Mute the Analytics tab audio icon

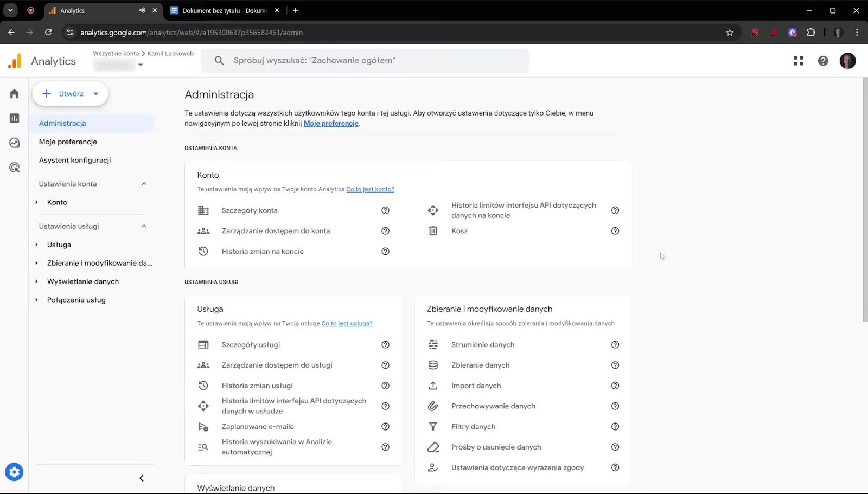point(142,10)
